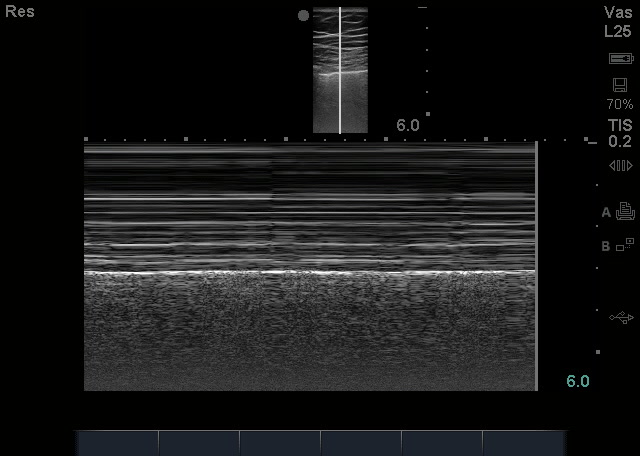Click the Vas exam type label
Viewport: 640px width, 456px height.
(x=618, y=12)
